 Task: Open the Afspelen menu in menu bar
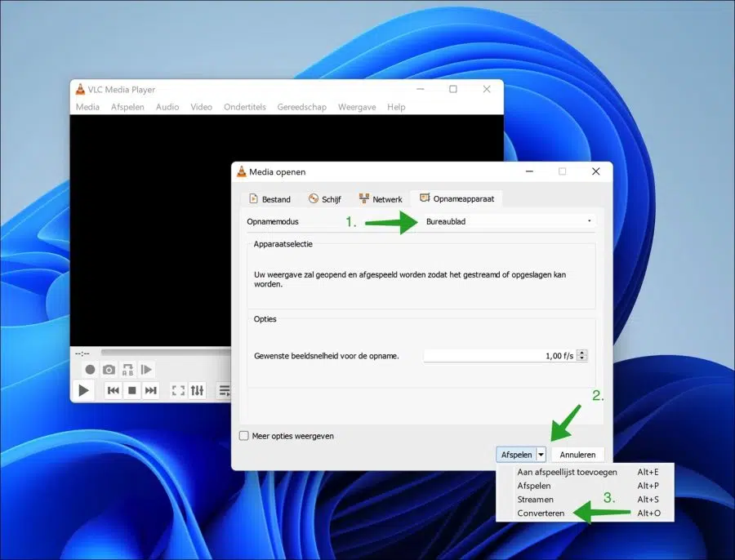(127, 107)
